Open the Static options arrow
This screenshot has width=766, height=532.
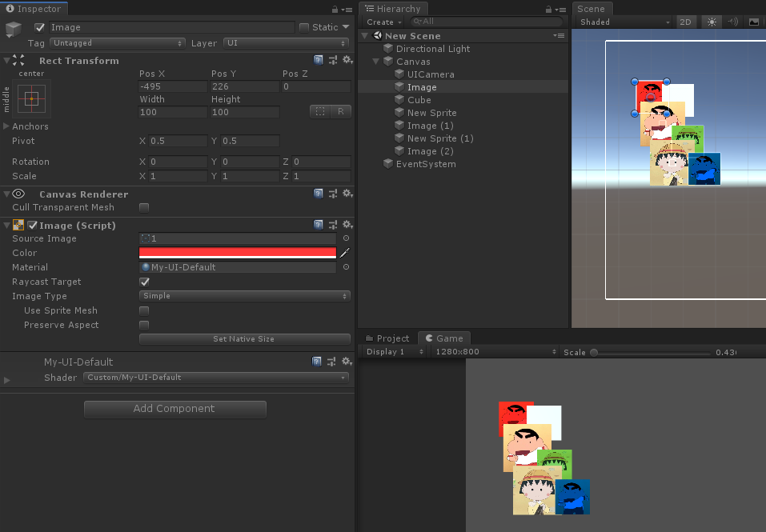click(x=346, y=27)
